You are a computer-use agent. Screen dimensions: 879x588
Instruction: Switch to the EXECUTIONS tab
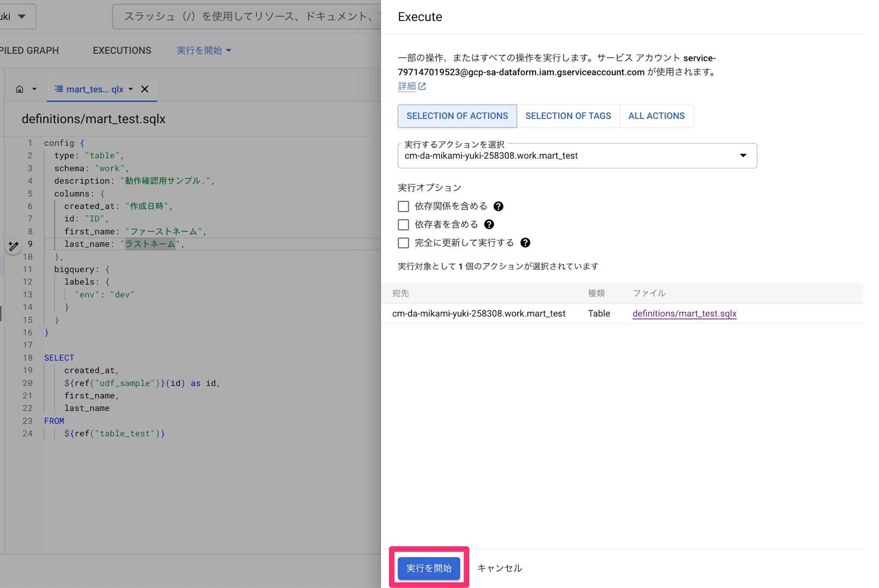pos(122,51)
